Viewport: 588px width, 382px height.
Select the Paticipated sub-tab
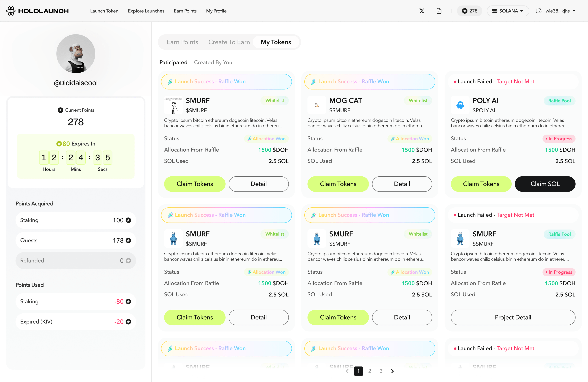pyautogui.click(x=173, y=62)
